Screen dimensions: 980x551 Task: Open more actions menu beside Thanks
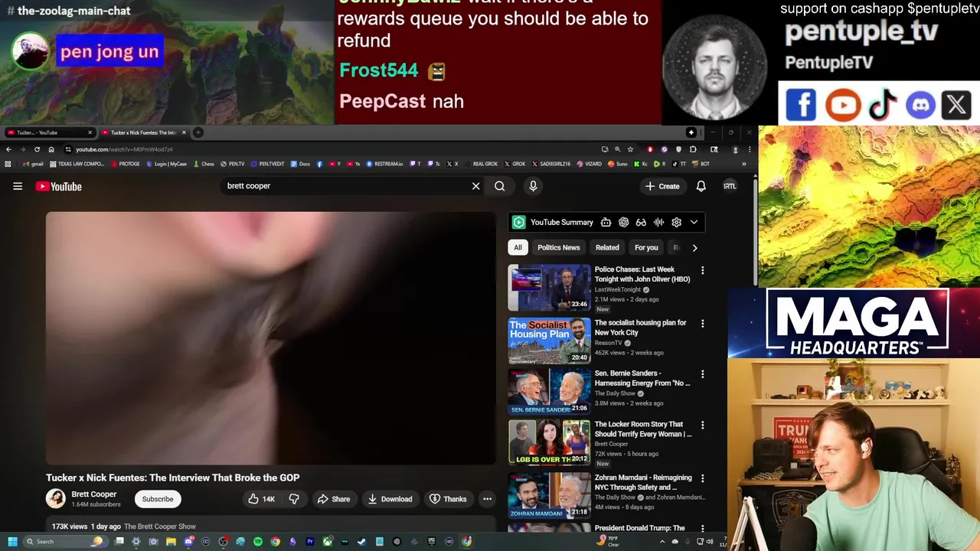487,499
